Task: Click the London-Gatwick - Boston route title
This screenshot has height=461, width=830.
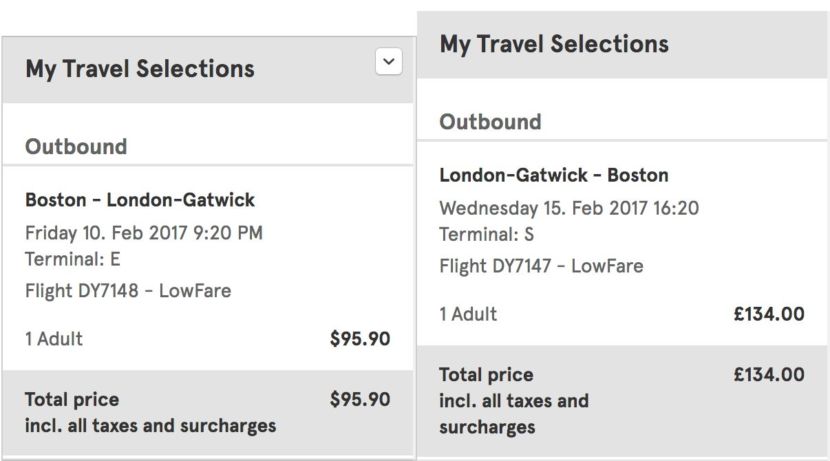Action: pyautogui.click(x=554, y=176)
